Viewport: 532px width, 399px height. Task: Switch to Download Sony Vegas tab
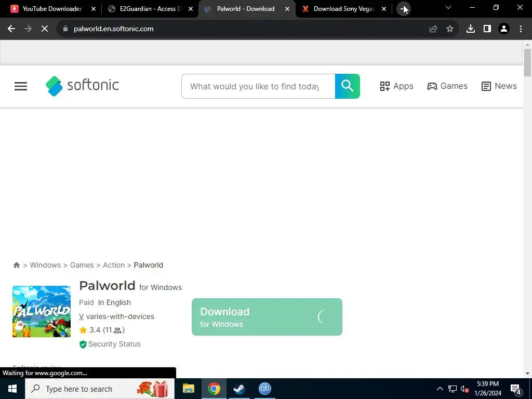pos(344,9)
